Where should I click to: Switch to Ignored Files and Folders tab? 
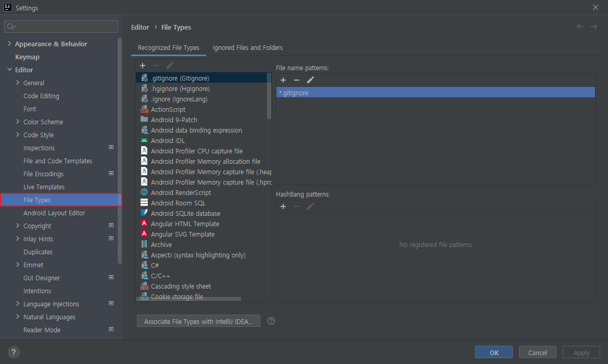pos(248,48)
